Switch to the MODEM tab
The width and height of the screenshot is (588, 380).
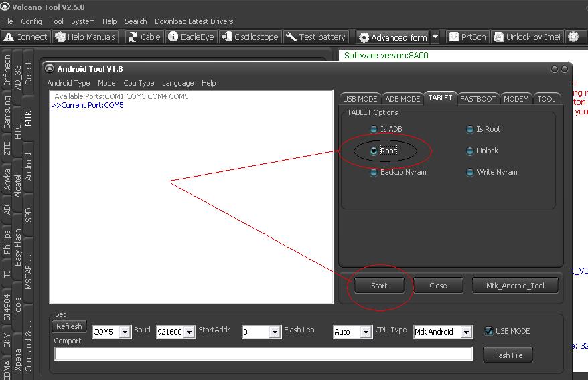click(516, 99)
